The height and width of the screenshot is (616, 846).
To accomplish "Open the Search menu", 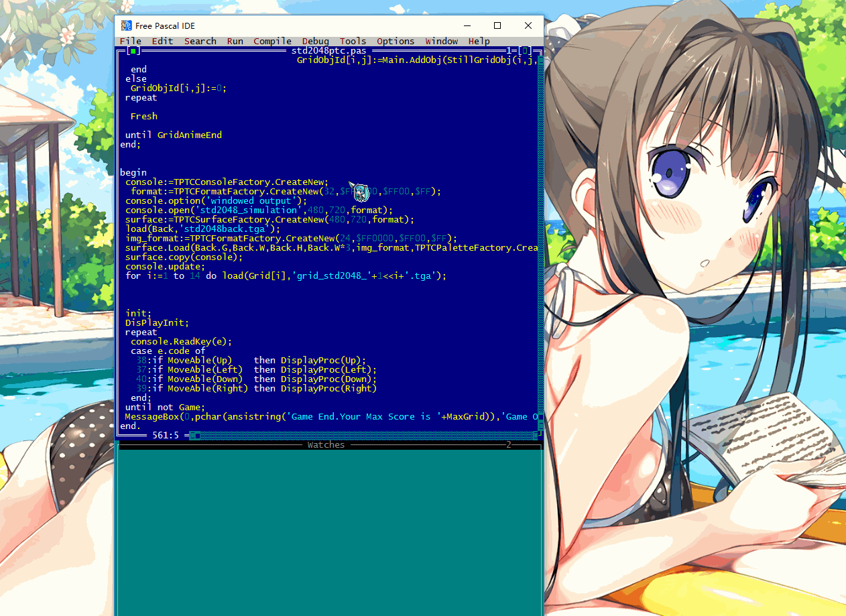I will [200, 41].
